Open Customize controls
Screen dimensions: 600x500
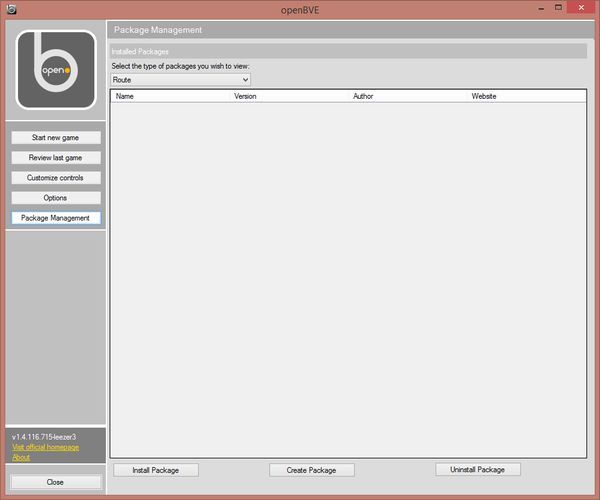tap(56, 178)
